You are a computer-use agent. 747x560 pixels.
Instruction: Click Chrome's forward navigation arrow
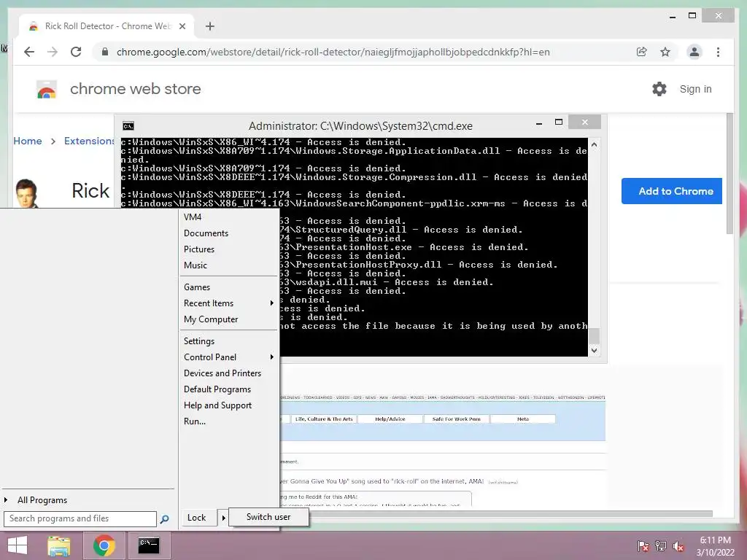coord(53,52)
